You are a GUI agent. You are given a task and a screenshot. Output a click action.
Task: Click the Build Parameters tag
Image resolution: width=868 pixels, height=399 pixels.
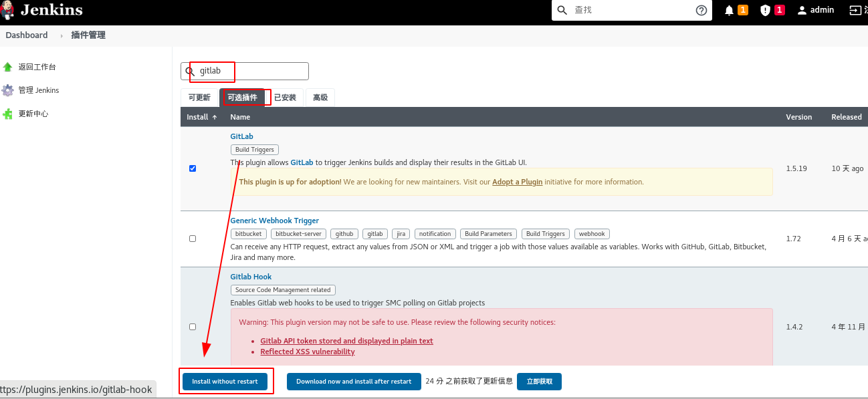point(488,234)
